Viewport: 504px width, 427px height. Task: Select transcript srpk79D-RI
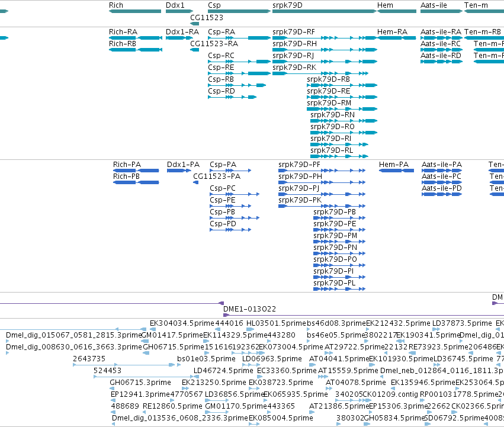[339, 145]
